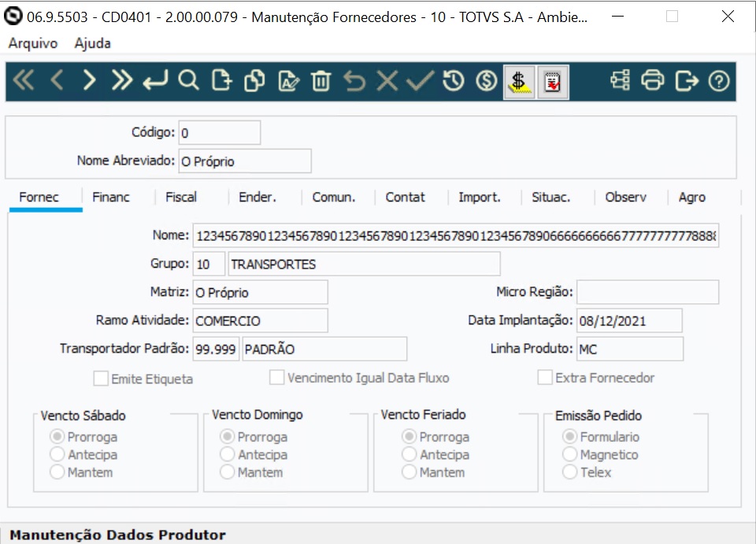Edit record with the pencil-page icon

(x=288, y=80)
